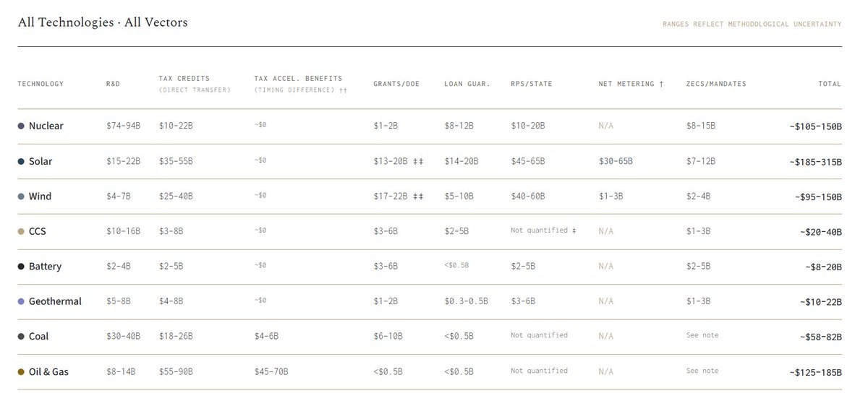
Task: Click the Battery row color dot
Action: click(21, 267)
